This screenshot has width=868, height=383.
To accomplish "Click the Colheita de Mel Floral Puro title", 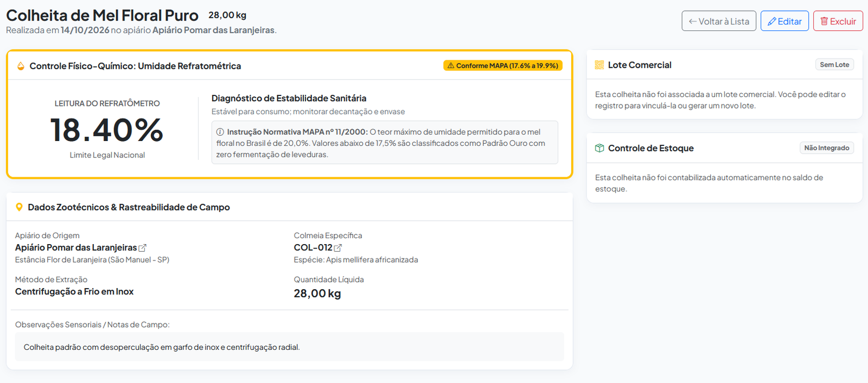I will tap(102, 15).
